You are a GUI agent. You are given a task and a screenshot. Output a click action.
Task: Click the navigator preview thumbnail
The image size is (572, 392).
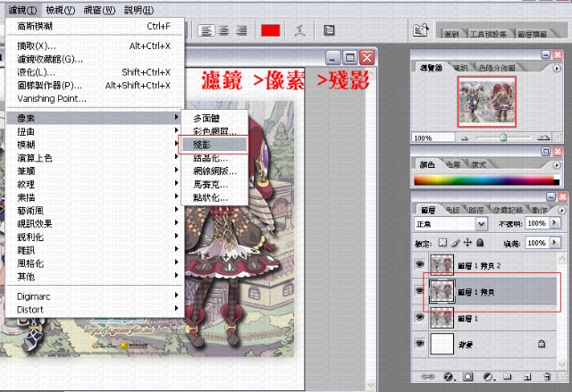486,102
